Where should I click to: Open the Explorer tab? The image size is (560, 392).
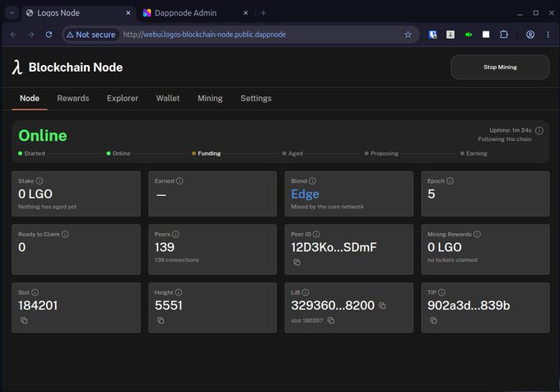[123, 98]
